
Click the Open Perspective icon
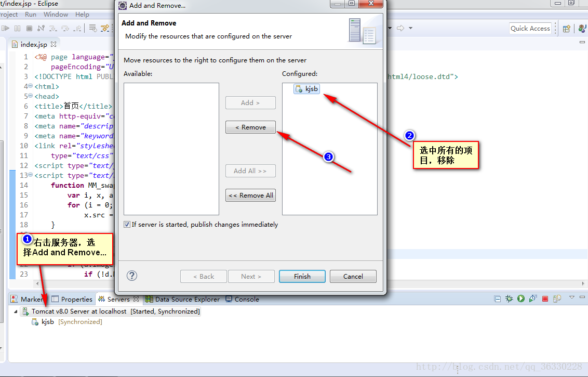click(x=567, y=29)
